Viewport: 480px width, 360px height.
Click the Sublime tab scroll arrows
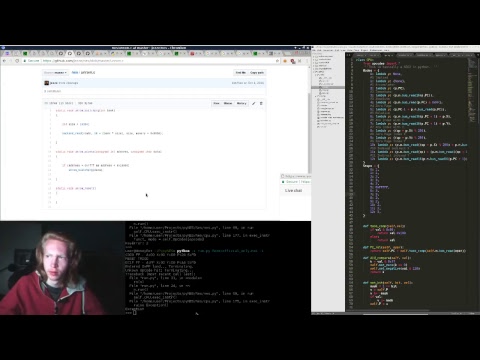click(x=348, y=55)
